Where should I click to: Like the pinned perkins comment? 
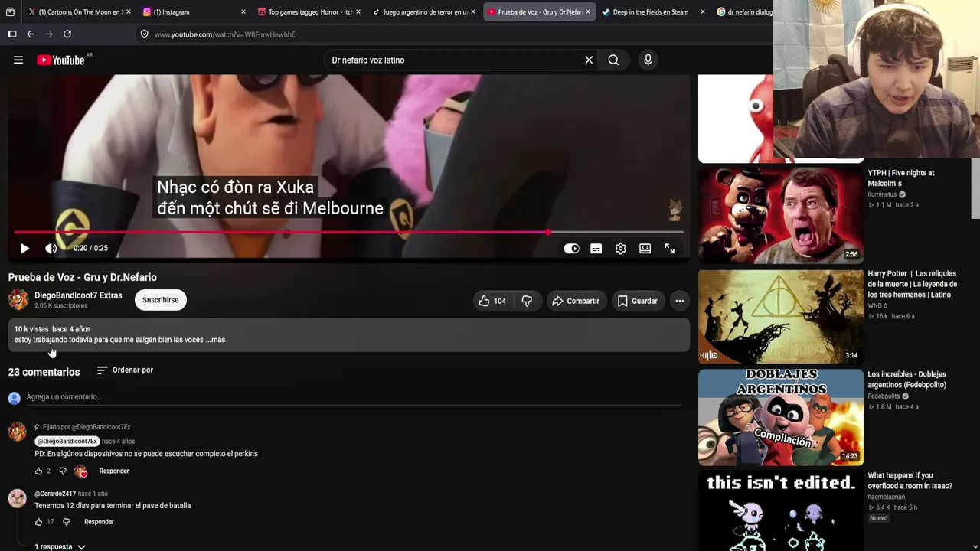(39, 471)
